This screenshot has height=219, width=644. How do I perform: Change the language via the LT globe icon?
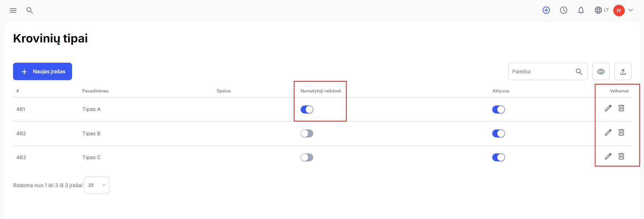tap(602, 10)
